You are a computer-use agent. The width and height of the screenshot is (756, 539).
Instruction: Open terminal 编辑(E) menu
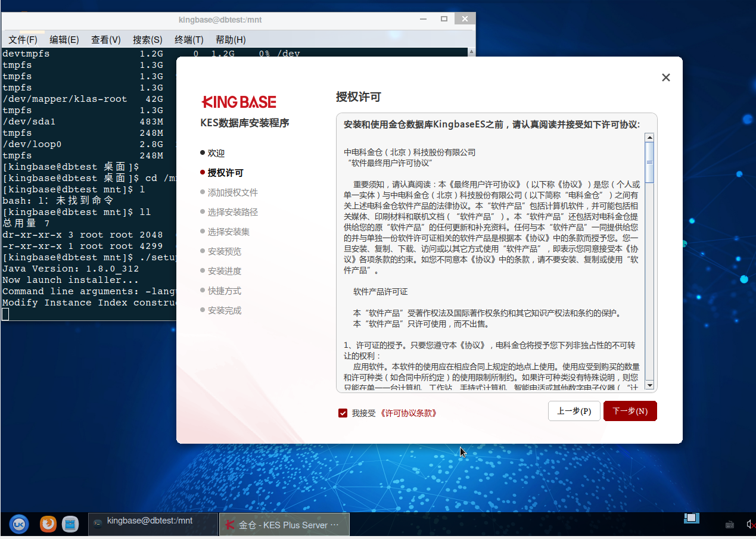64,40
